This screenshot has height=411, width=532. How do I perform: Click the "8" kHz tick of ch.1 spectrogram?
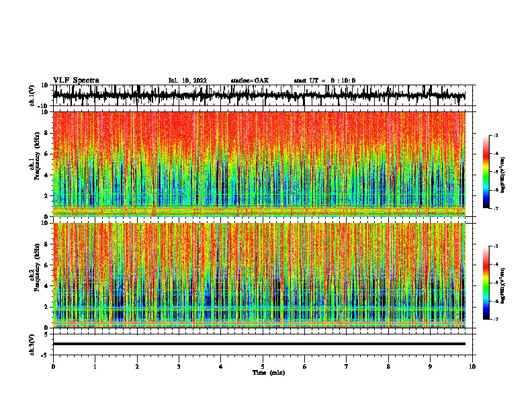click(x=46, y=133)
